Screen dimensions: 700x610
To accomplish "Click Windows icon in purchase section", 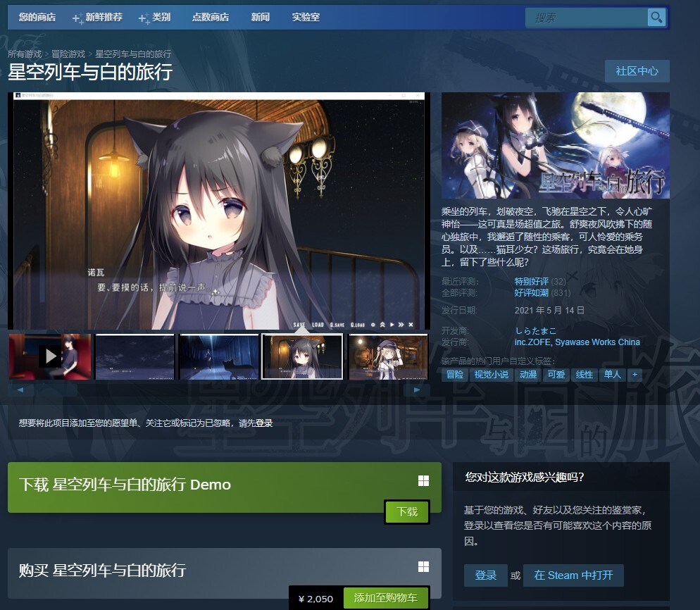I will click(423, 567).
